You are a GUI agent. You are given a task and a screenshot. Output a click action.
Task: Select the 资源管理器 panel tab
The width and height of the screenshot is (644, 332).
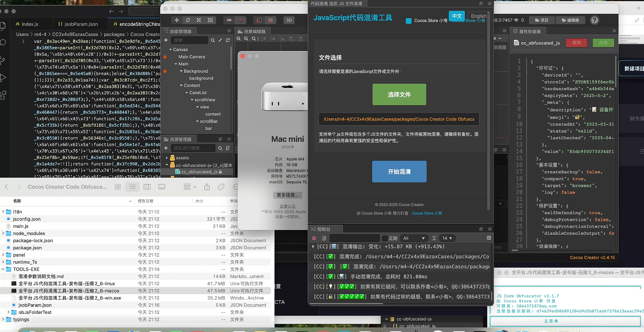(178, 139)
